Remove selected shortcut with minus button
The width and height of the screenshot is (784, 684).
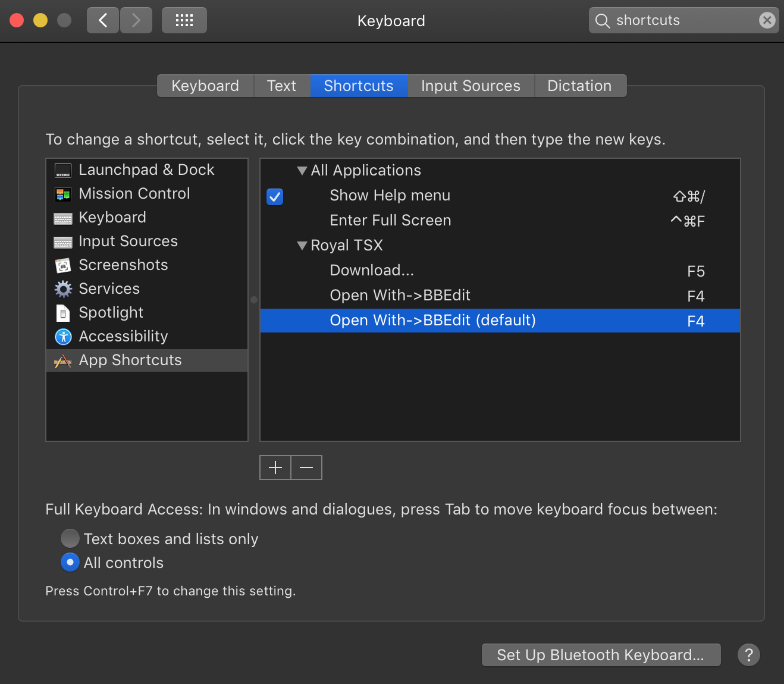click(x=306, y=467)
